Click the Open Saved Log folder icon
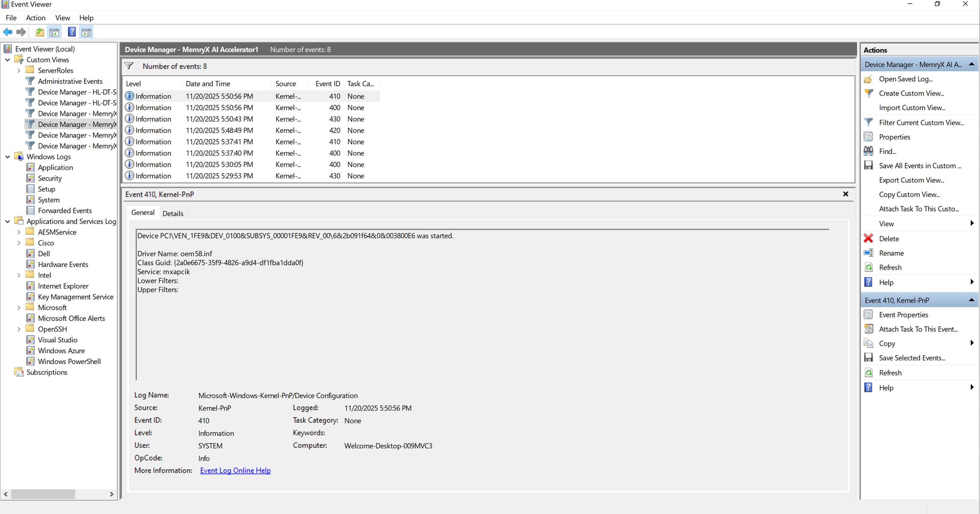 click(x=868, y=79)
